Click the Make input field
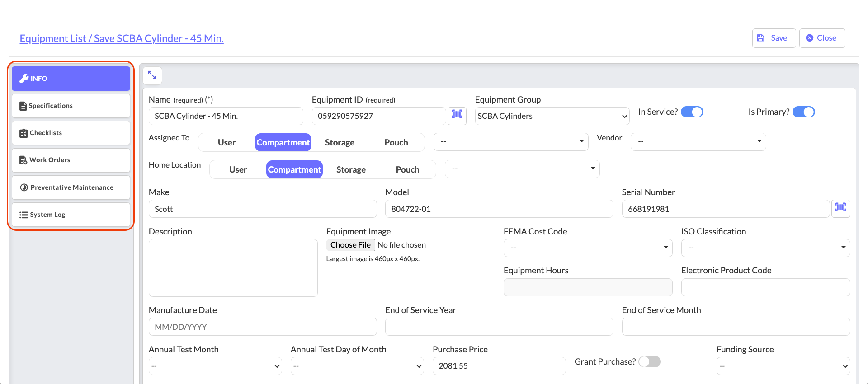Viewport: 868px width, 384px height. pyautogui.click(x=263, y=209)
